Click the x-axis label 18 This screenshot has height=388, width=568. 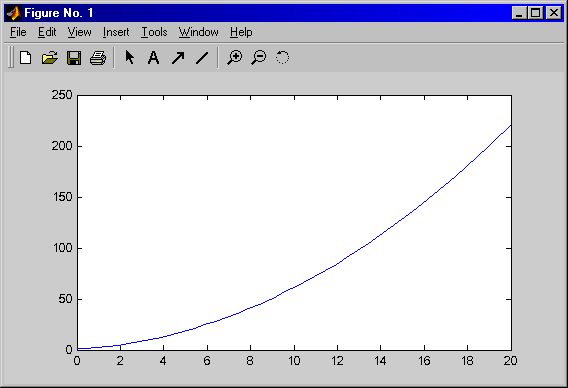467,361
